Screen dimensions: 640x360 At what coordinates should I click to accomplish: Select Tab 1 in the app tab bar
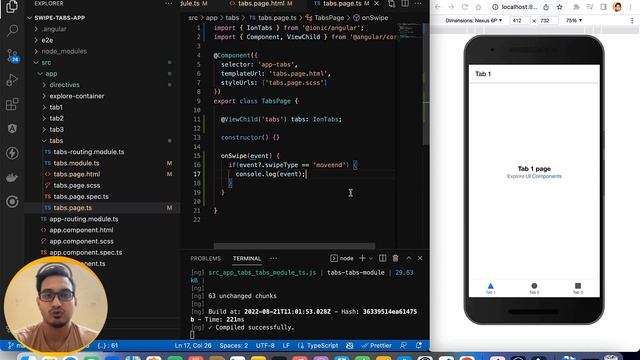click(x=491, y=288)
